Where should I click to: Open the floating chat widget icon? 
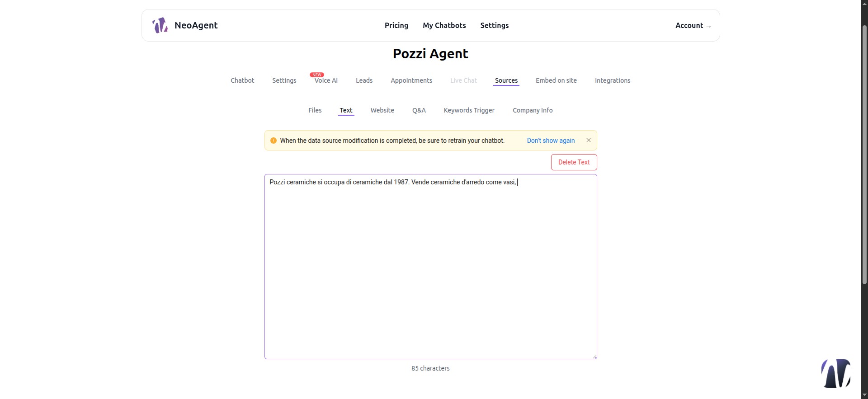coord(836,374)
